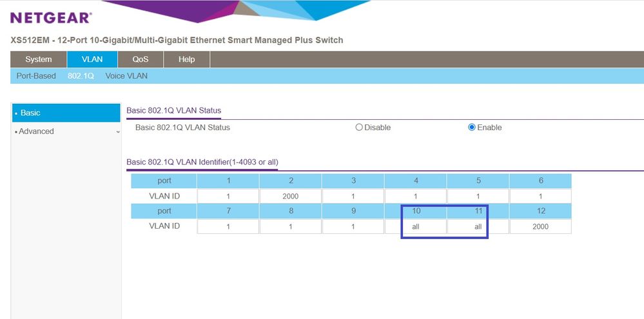Image resolution: width=644 pixels, height=319 pixels.
Task: Select VLAN ID field for port 7
Action: pos(228,227)
